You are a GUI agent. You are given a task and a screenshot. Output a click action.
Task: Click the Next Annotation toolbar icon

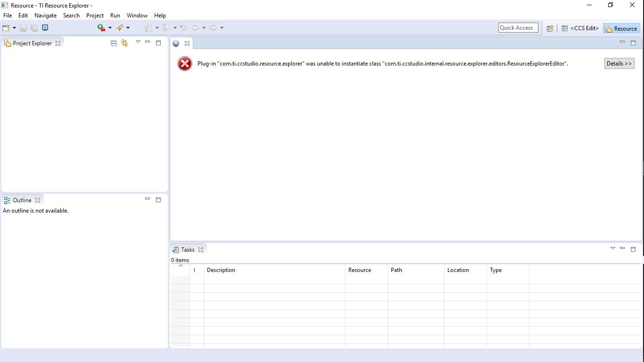pyautogui.click(x=149, y=28)
